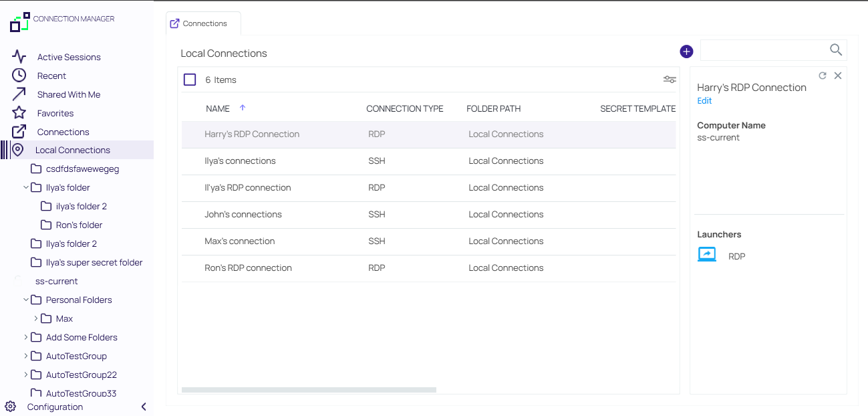Open Configuration in the sidebar
This screenshot has height=416, width=868.
tap(55, 407)
